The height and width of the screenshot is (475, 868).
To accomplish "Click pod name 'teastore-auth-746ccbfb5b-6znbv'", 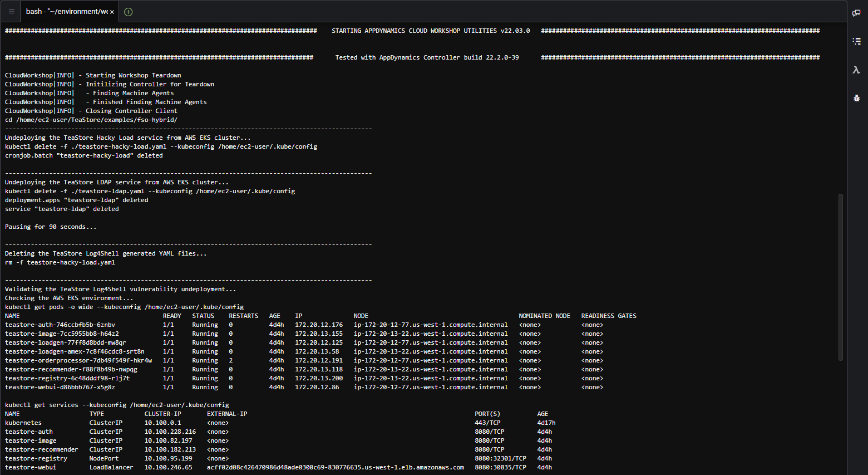I will click(60, 325).
